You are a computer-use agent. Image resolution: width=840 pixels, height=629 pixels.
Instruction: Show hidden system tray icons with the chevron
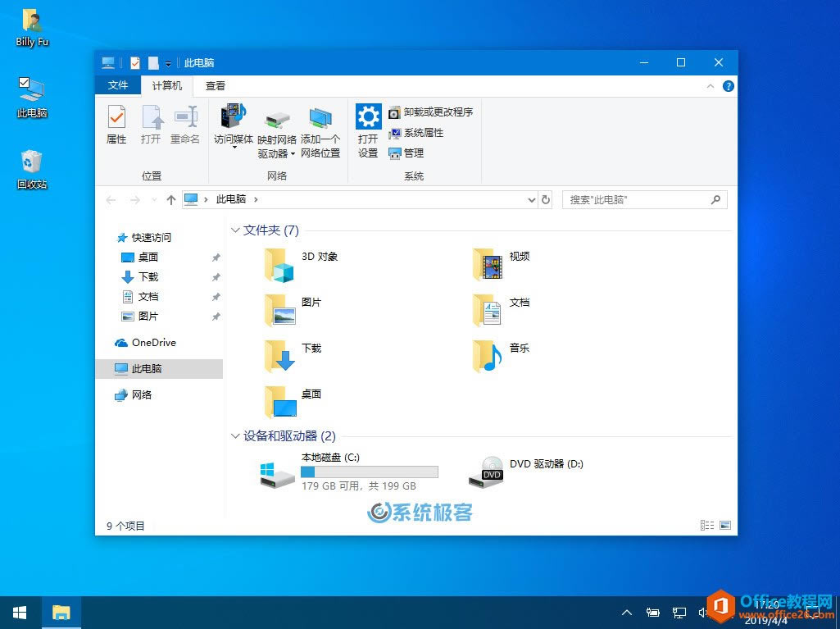pos(627,613)
